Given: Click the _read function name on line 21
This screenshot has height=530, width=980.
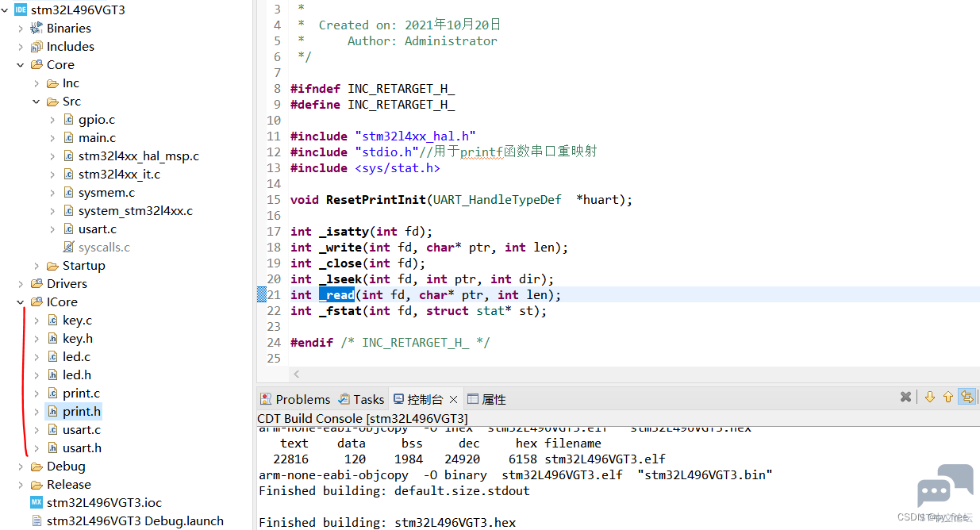Looking at the screenshot, I should [x=336, y=295].
